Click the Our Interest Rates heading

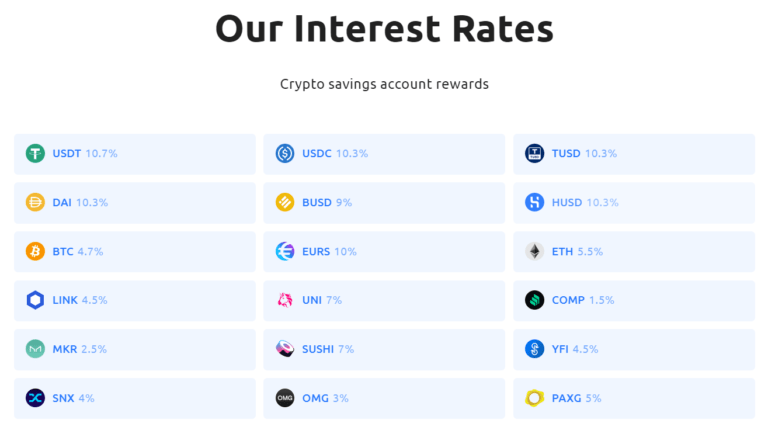pyautogui.click(x=384, y=28)
